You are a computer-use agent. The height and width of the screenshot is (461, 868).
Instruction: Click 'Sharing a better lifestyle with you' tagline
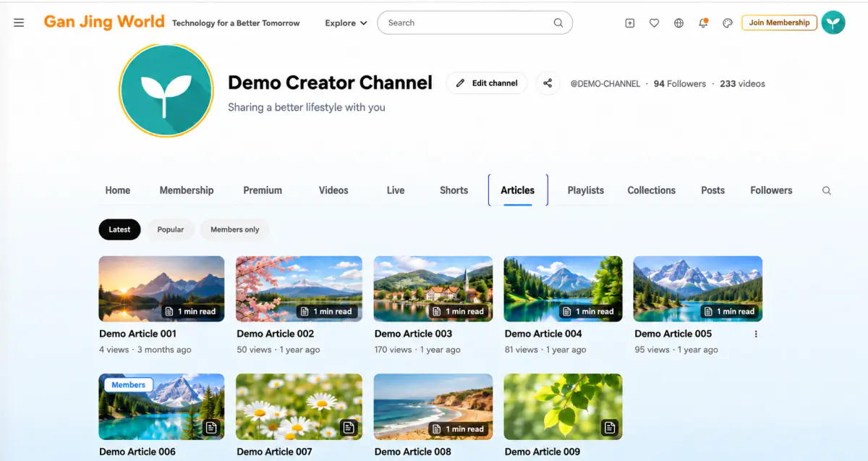point(307,107)
